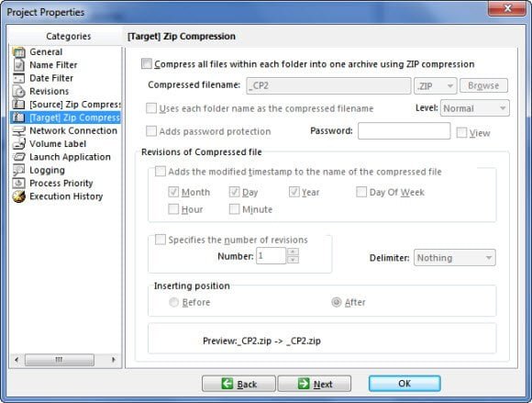Enable Compress all files using ZIP compression
Image resolution: width=532 pixels, height=403 pixels.
147,64
